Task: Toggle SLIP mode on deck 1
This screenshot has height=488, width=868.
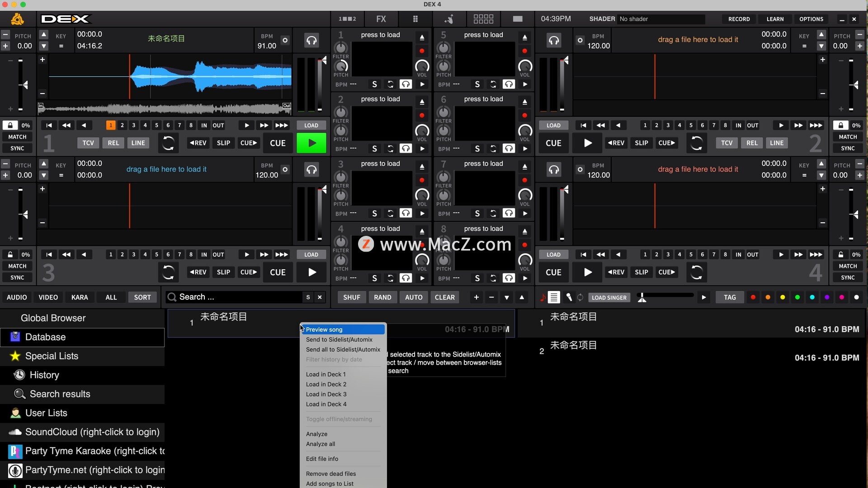Action: 223,143
